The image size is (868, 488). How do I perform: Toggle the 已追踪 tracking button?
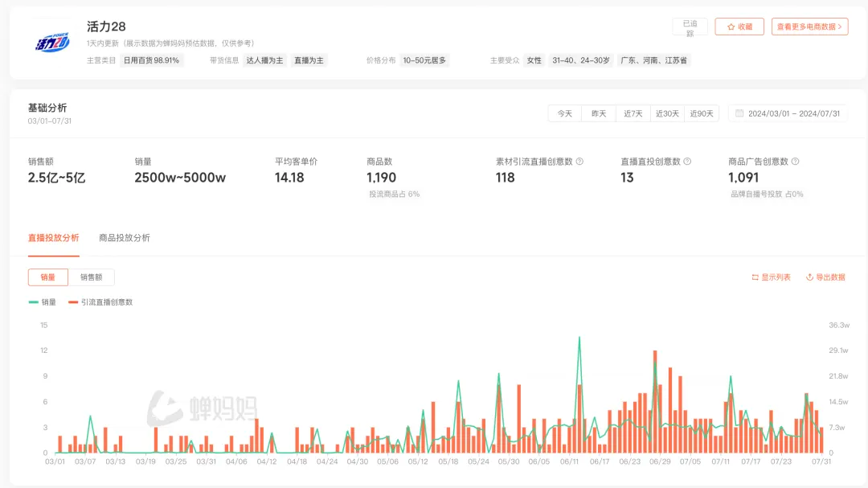[x=690, y=27]
